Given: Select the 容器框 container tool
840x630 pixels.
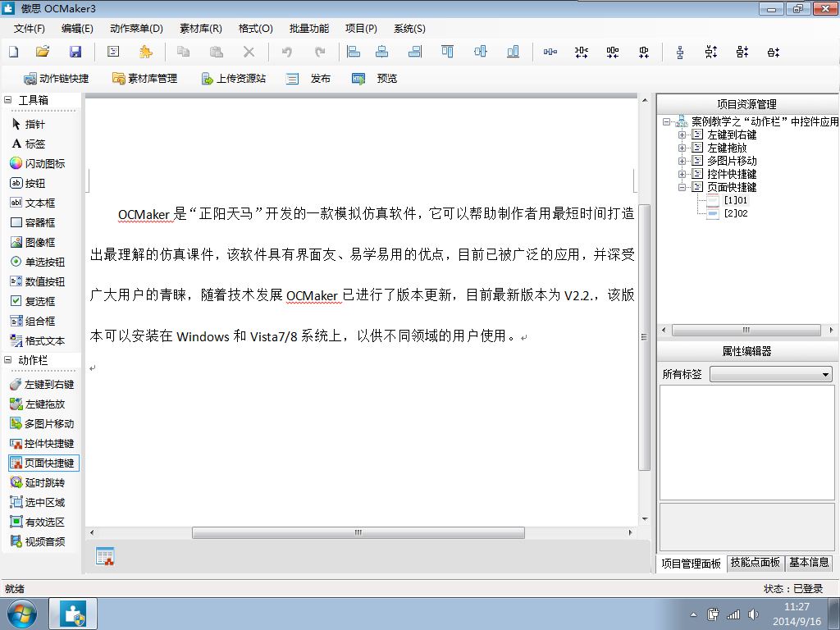Looking at the screenshot, I should pyautogui.click(x=33, y=223).
